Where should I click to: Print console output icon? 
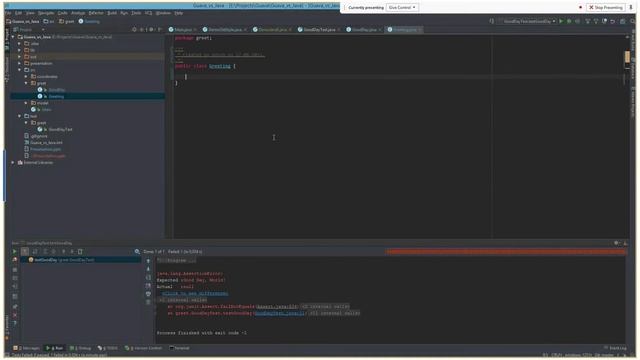pos(148,294)
